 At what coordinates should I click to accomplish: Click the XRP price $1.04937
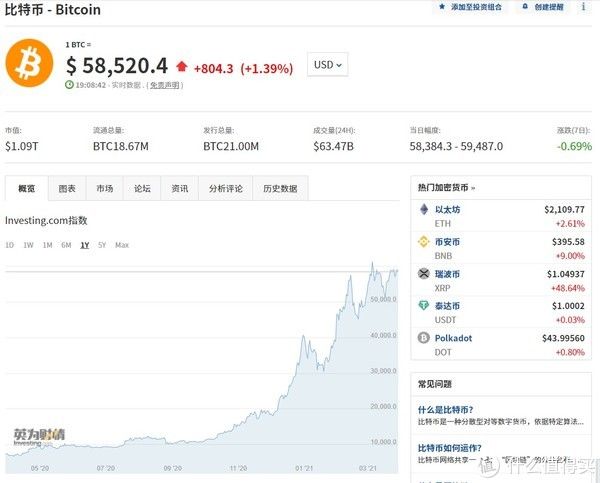(566, 274)
